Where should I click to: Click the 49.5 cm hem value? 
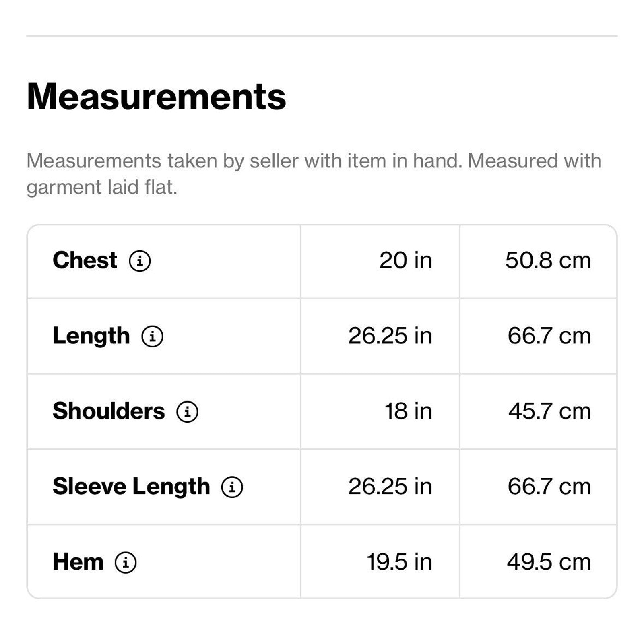549,562
